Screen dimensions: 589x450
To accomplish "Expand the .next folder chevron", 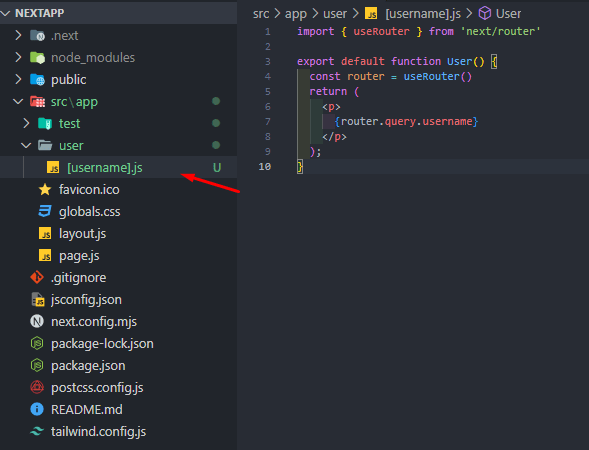I will point(18,35).
